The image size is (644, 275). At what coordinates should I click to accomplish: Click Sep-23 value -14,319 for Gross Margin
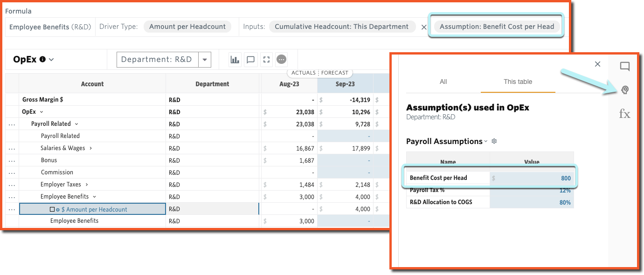tap(345, 100)
